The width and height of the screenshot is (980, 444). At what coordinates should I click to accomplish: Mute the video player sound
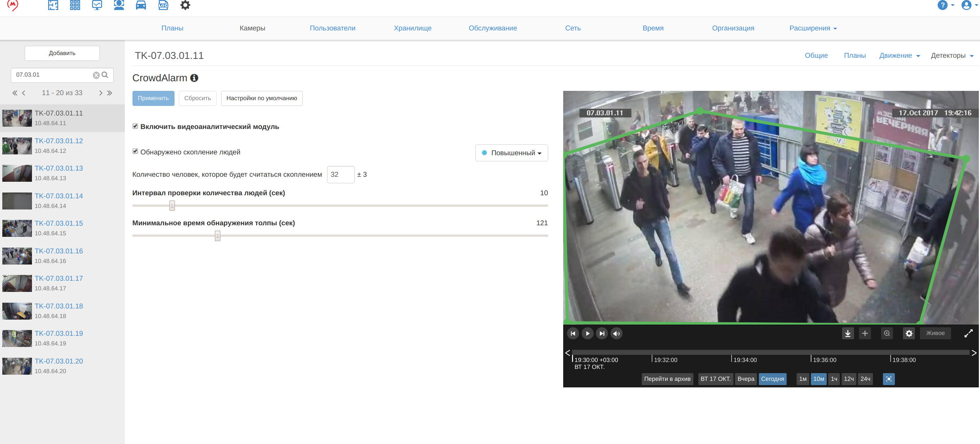point(616,333)
